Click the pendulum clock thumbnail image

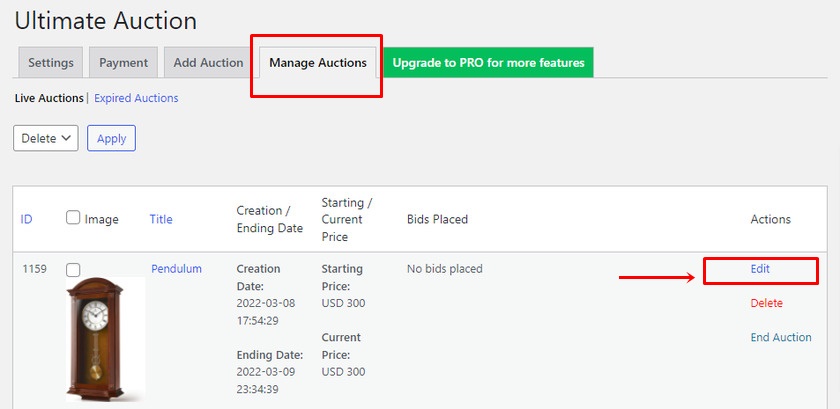(105, 339)
